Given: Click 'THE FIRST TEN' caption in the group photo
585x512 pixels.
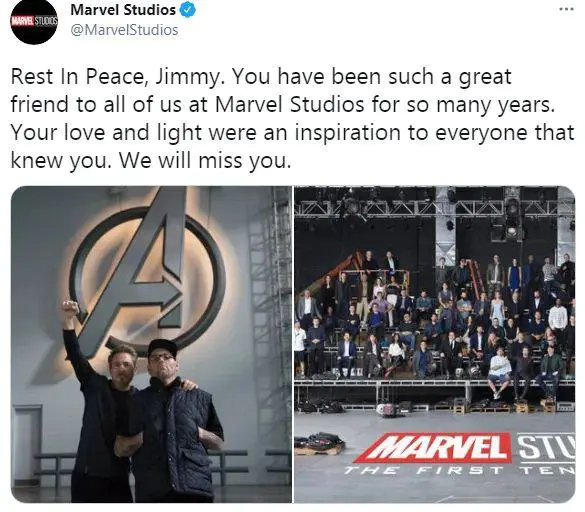Looking at the screenshot, I should click(459, 470).
